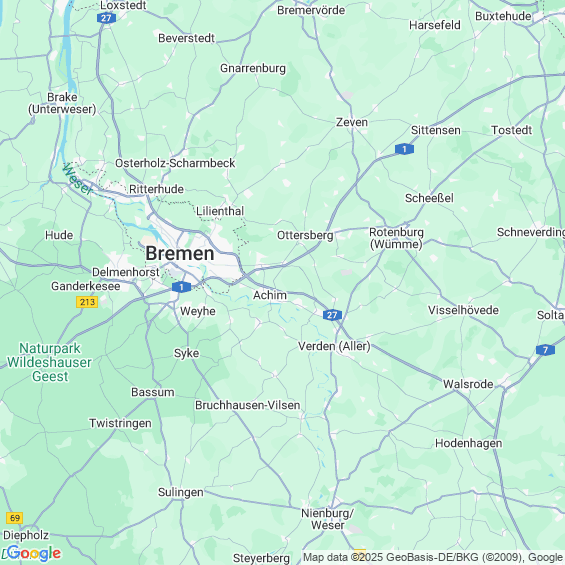Click the Map data attribution text
The height and width of the screenshot is (565, 565).
(432, 557)
